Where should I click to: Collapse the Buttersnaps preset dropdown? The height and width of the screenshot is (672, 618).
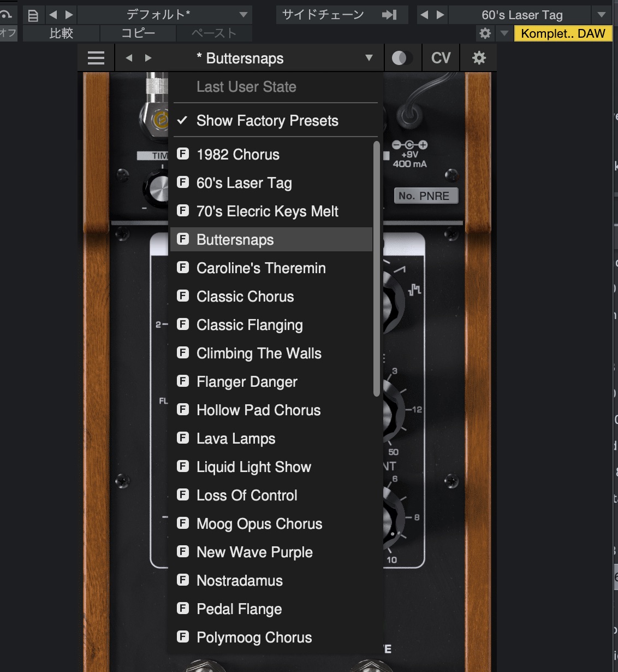coord(369,58)
